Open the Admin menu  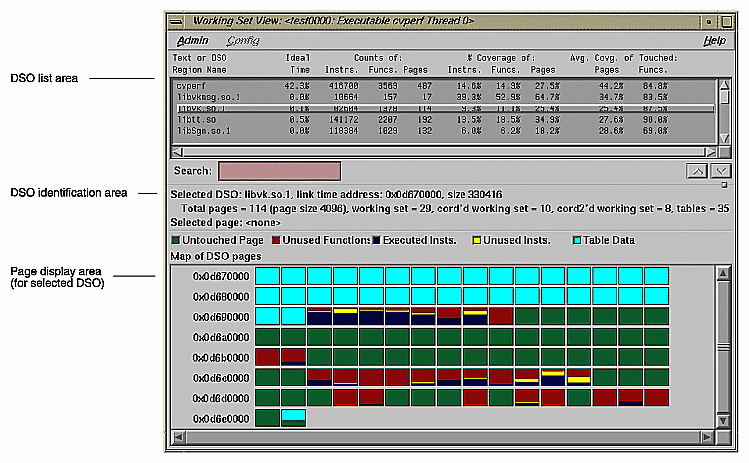pyautogui.click(x=193, y=41)
